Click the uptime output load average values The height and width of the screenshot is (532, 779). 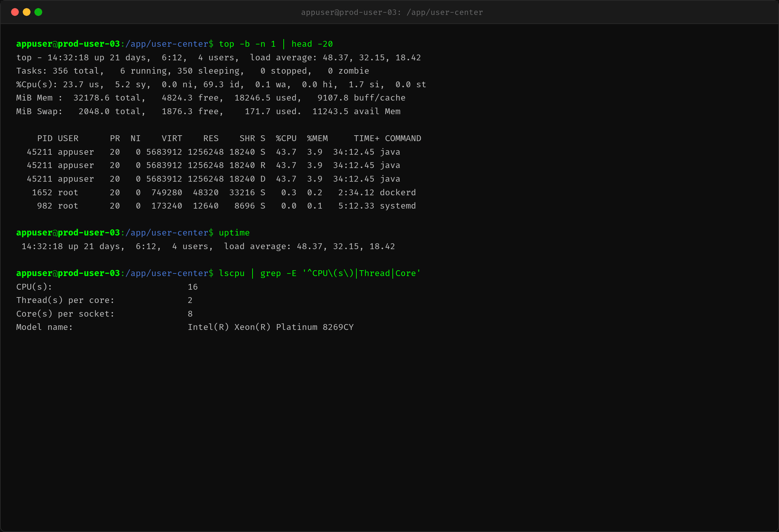[x=346, y=247]
